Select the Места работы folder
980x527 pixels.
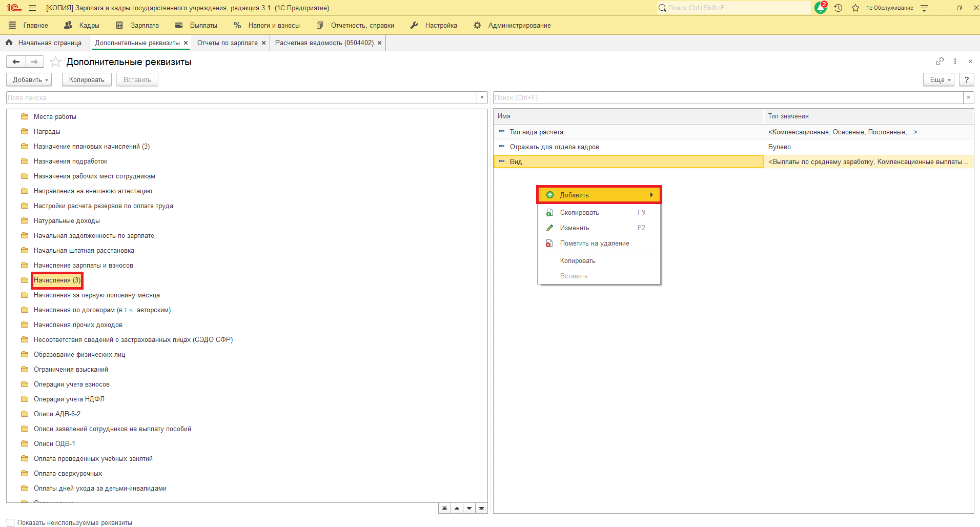(x=55, y=117)
